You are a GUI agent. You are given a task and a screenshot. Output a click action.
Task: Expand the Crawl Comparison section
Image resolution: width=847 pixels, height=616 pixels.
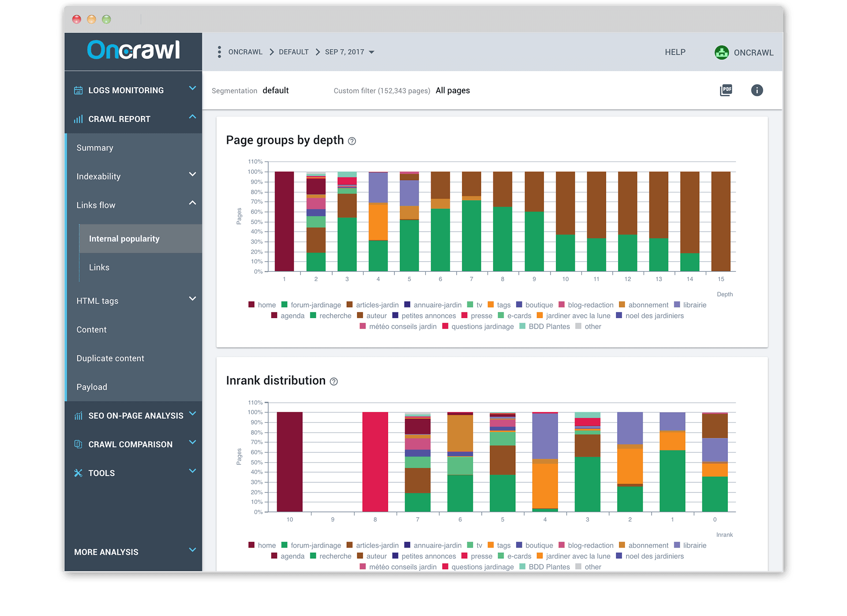coord(192,442)
